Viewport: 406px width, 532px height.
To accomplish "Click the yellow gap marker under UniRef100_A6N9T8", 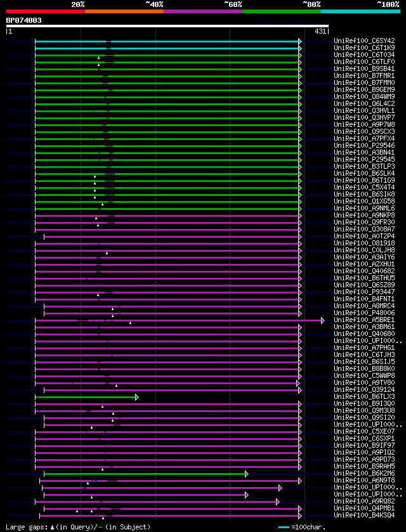I will [88, 483].
